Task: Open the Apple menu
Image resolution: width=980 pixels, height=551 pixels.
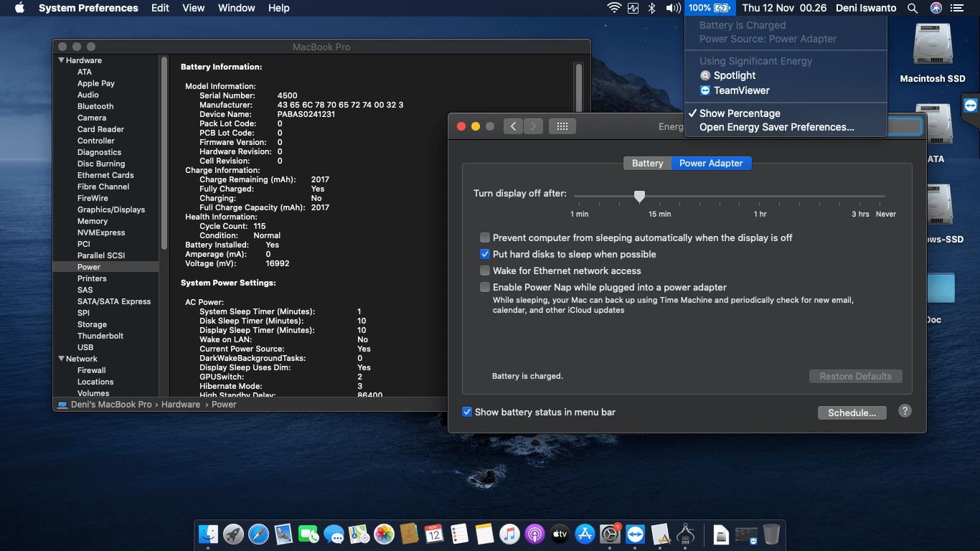Action: [x=19, y=8]
